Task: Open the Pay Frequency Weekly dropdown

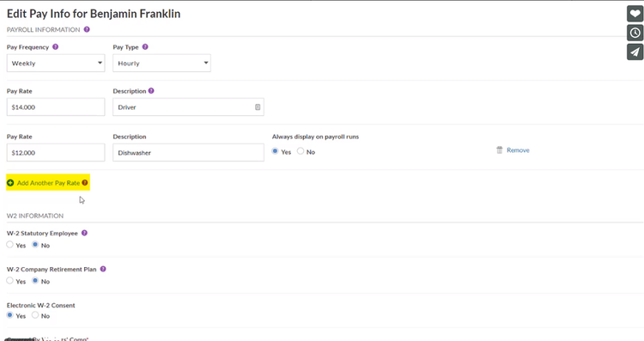Action: pyautogui.click(x=56, y=64)
